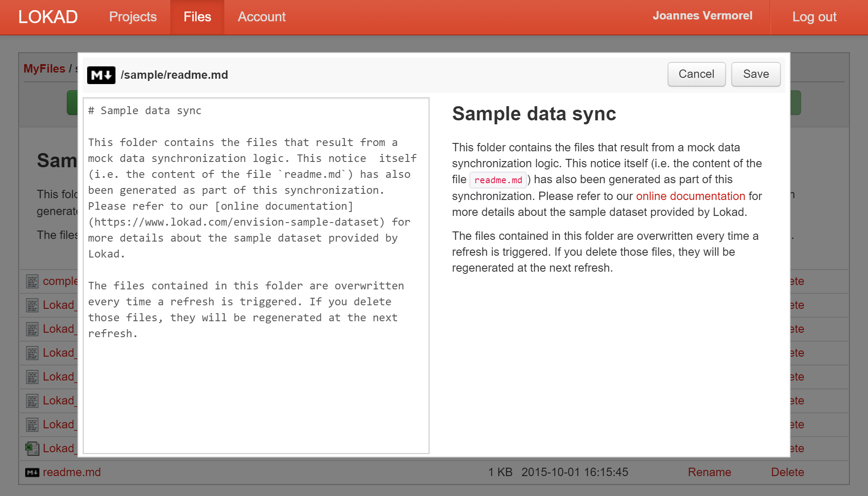This screenshot has height=496, width=868.
Task: Click the text file icon beside comple...
Action: pyautogui.click(x=32, y=281)
